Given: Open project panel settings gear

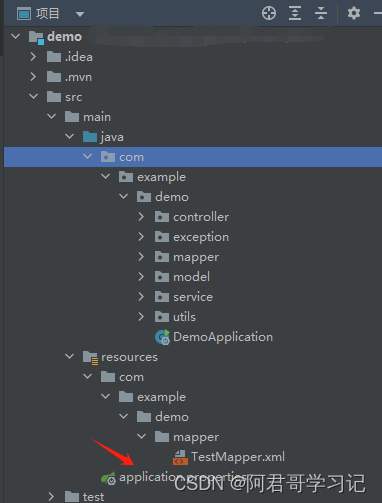Looking at the screenshot, I should [354, 13].
